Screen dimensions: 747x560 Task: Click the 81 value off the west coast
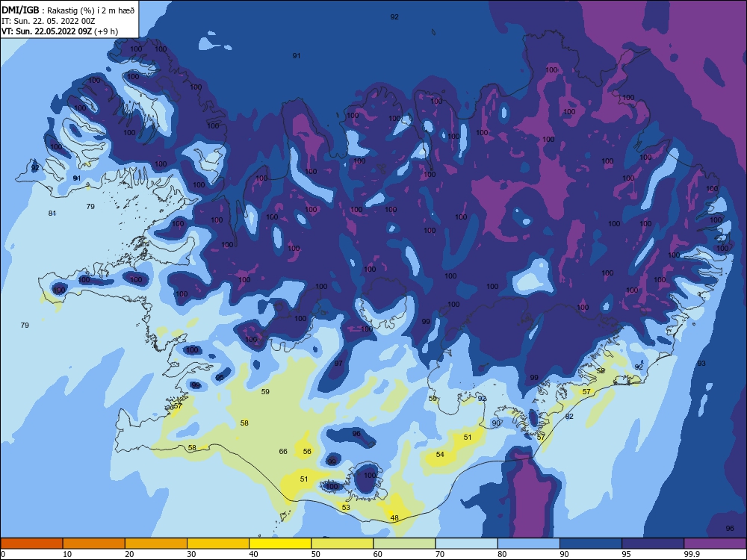(x=52, y=213)
